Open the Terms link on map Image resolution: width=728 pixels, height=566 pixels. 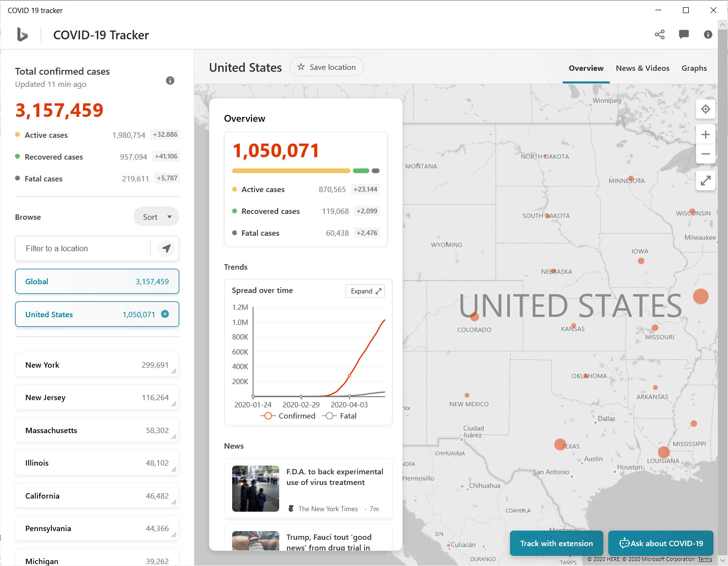click(x=705, y=559)
